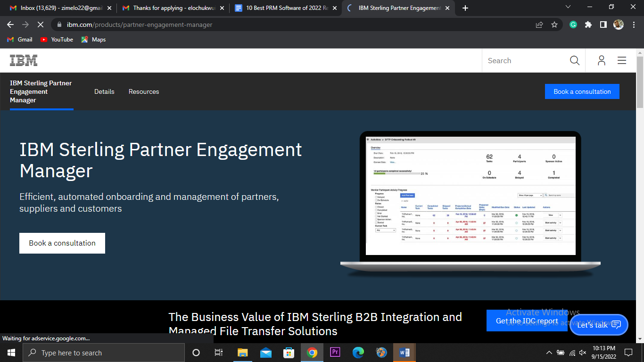Click the Chrome address bar URL
Viewport: 644px width, 362px height.
(x=140, y=25)
